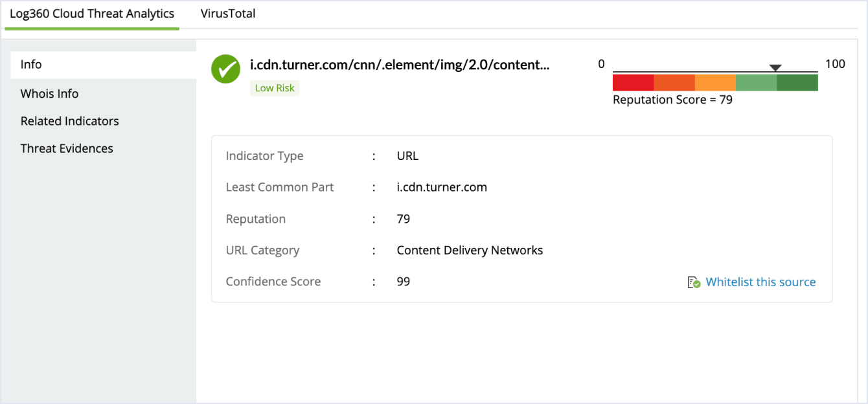This screenshot has height=404, width=868.
Task: Click the URL value in Indicator Type row
Action: [407, 155]
